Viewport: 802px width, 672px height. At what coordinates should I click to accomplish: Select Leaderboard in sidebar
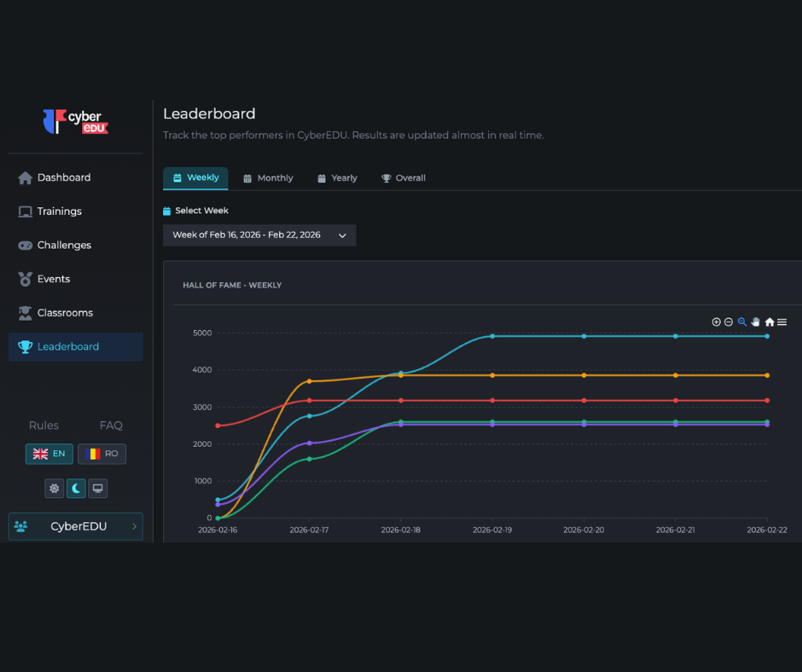(76, 347)
